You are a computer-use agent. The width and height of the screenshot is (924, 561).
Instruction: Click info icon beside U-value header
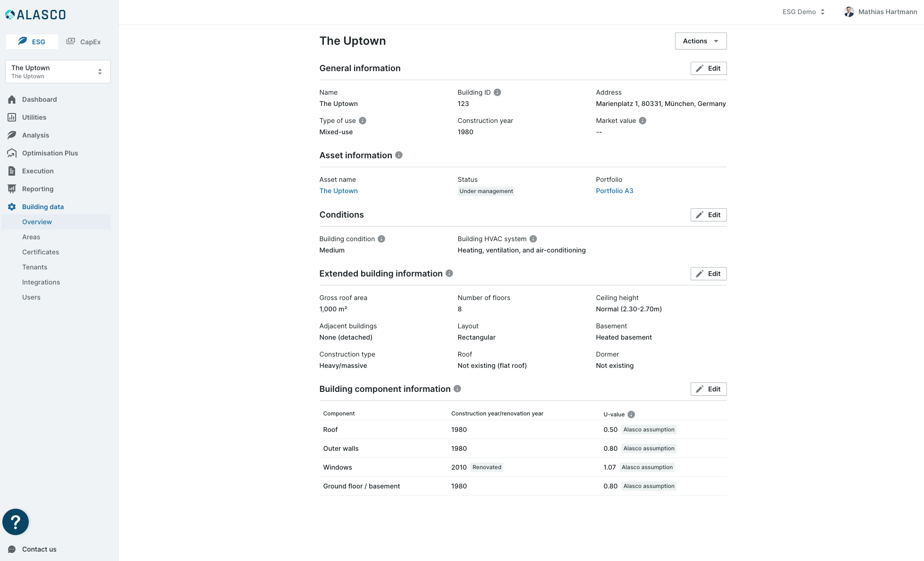631,415
